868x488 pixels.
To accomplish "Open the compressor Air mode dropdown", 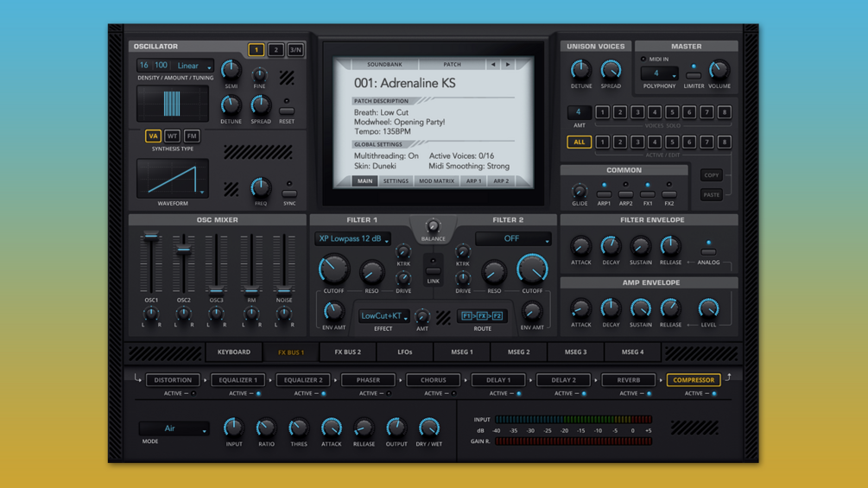I will click(x=174, y=428).
